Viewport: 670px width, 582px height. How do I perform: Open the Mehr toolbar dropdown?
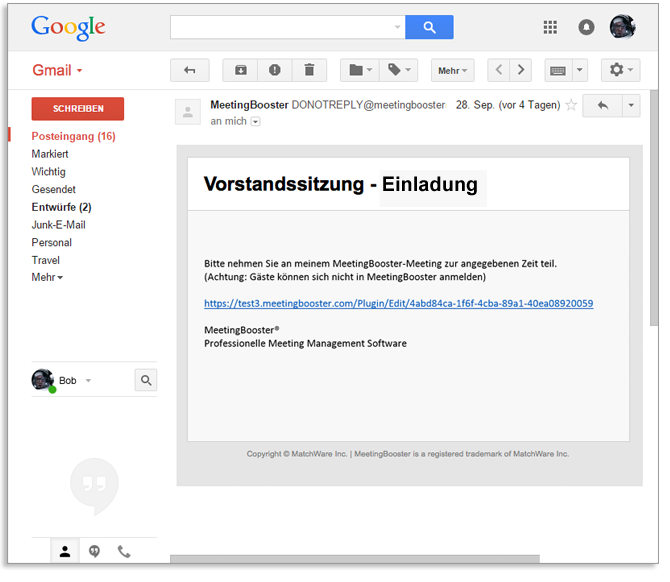pos(453,71)
